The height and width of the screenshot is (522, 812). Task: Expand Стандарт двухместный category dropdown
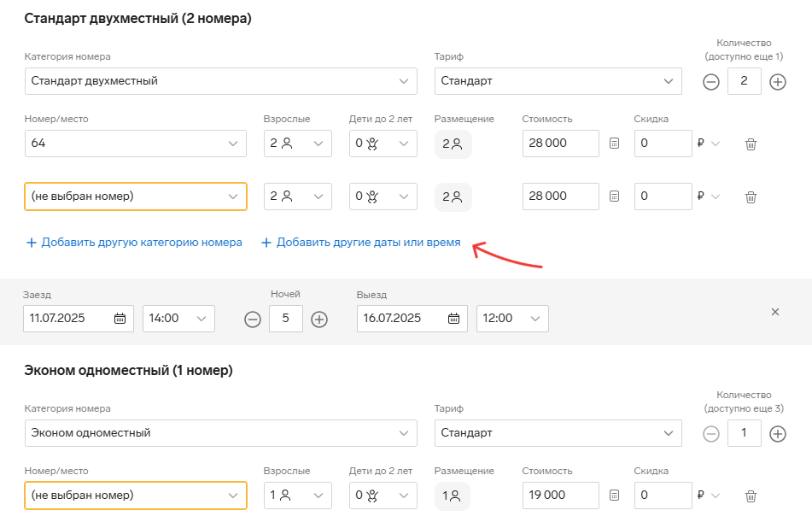pyautogui.click(x=221, y=81)
